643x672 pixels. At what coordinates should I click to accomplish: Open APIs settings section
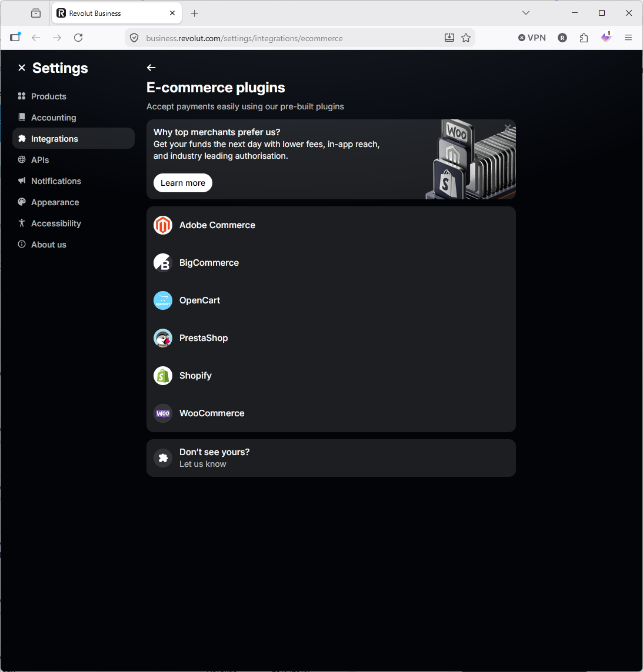coord(74,160)
